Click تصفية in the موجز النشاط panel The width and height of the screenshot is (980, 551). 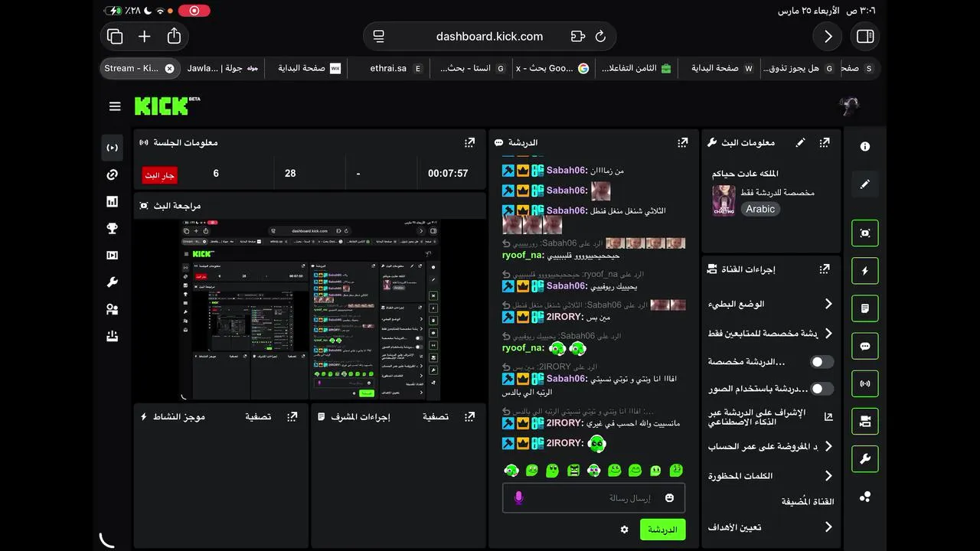coord(258,417)
